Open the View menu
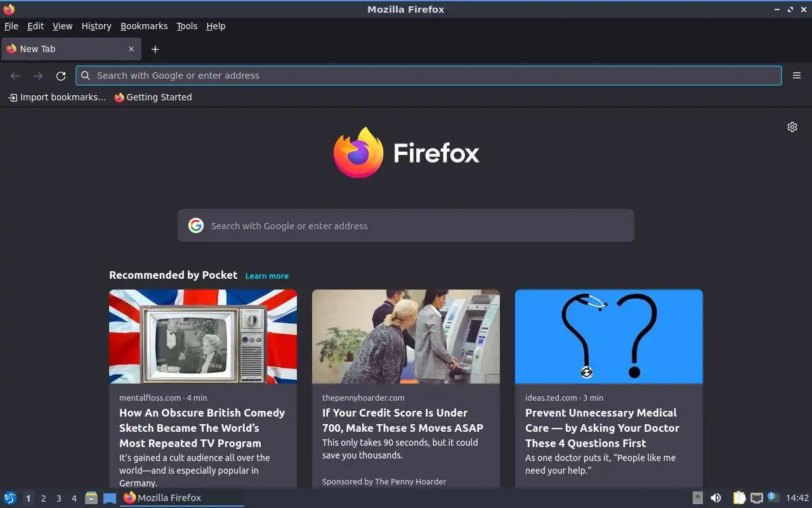The image size is (812, 508). click(x=62, y=26)
